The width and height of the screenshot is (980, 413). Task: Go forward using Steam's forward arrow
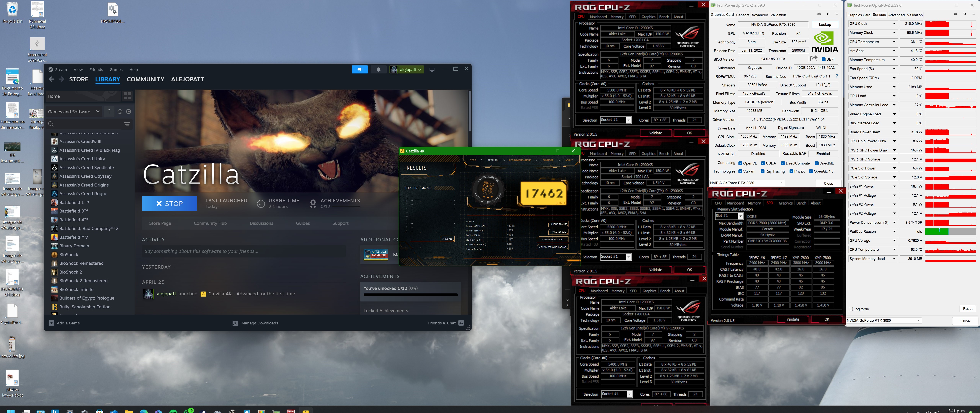pyautogui.click(x=61, y=79)
